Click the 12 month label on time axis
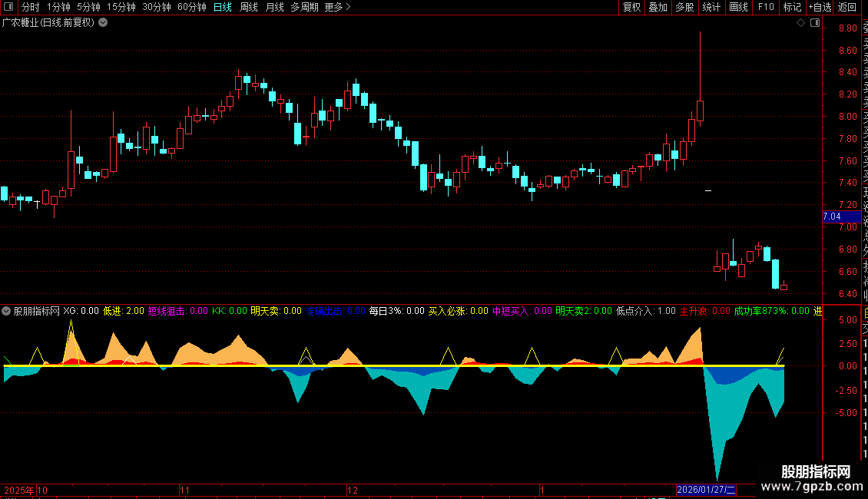The width and height of the screenshot is (868, 499). click(353, 490)
